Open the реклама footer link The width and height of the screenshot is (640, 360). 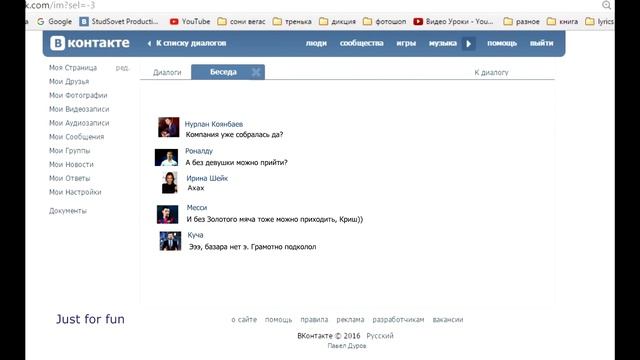pyautogui.click(x=350, y=320)
